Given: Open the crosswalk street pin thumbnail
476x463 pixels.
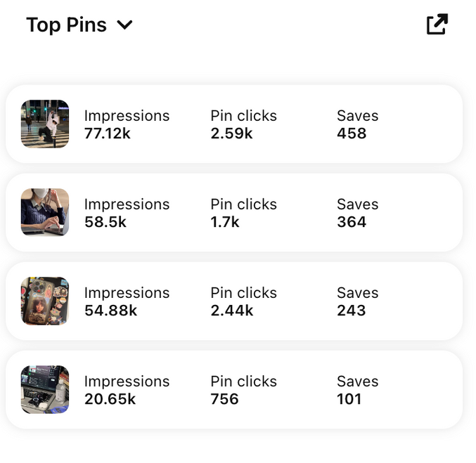Looking at the screenshot, I should [45, 124].
